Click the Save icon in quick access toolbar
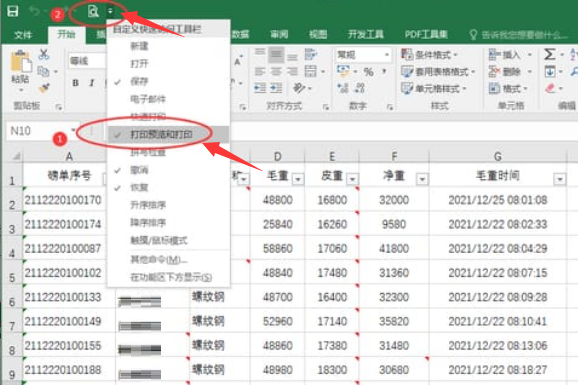Image resolution: width=578 pixels, height=385 pixels. (13, 11)
